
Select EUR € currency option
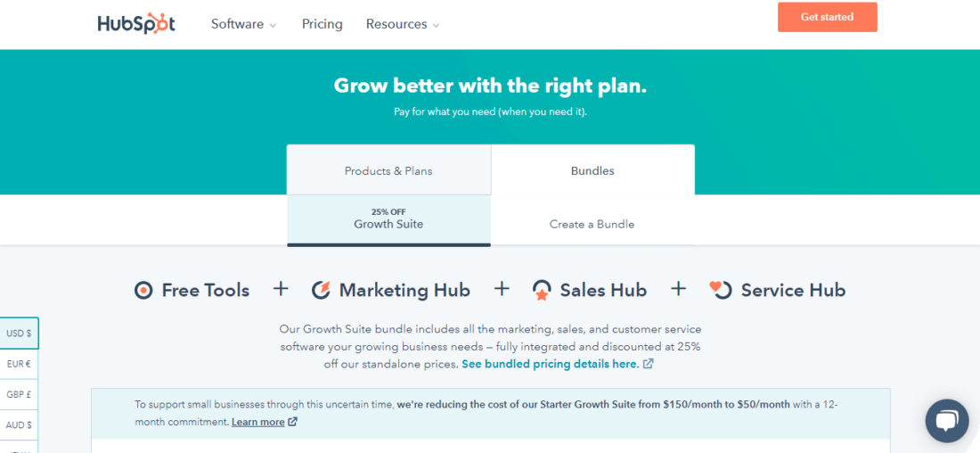[19, 364]
